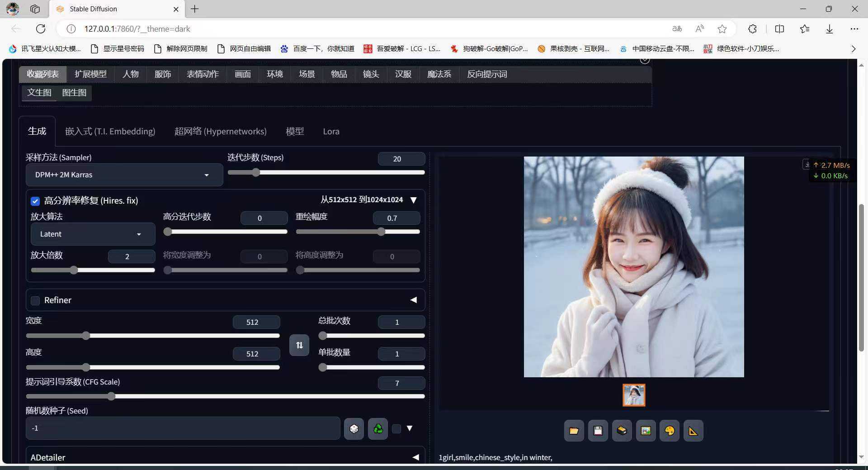Click the zip archive save icon
This screenshot has height=470, width=868.
pyautogui.click(x=622, y=431)
